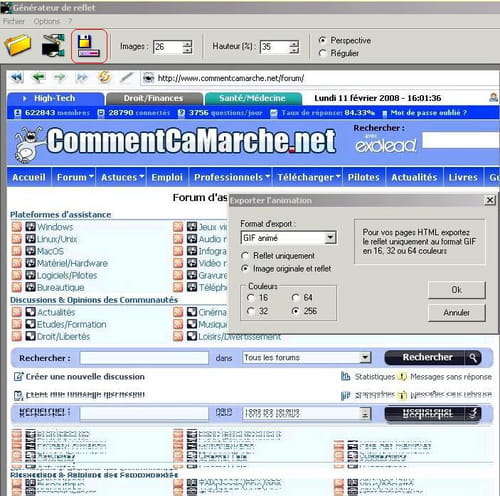Open Messages sans réponse link
This screenshot has height=496, width=500.
pyautogui.click(x=451, y=377)
